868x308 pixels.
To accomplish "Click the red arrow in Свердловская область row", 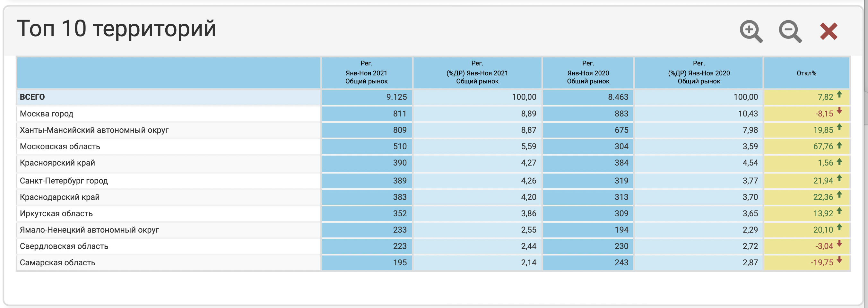I will click(x=839, y=244).
